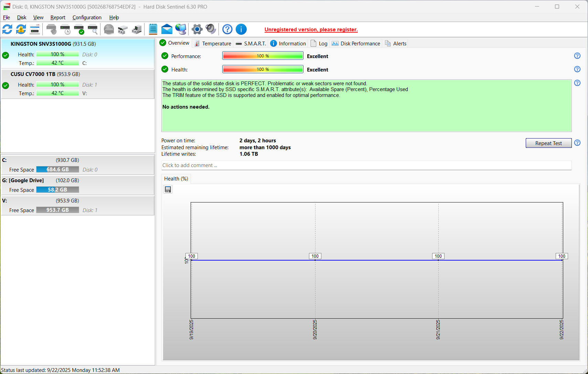
Task: Click the disk icon with clock overlay
Action: pyautogui.click(x=65, y=30)
